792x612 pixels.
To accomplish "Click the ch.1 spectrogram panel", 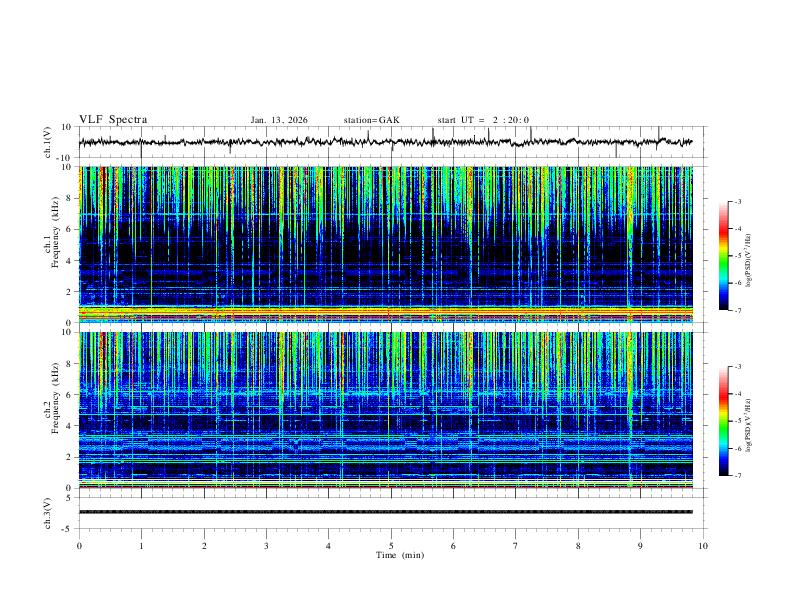I will point(385,244).
